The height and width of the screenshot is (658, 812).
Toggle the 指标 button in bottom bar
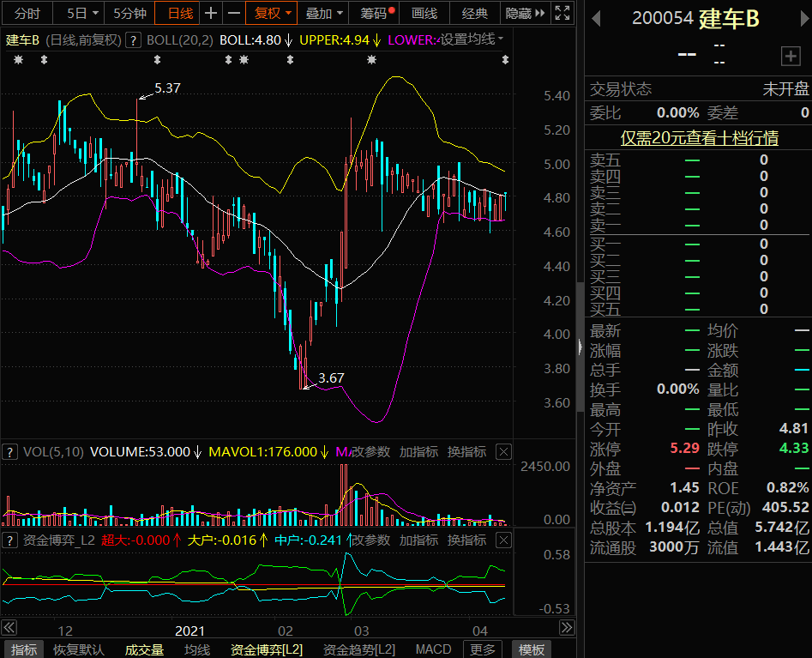tap(24, 649)
